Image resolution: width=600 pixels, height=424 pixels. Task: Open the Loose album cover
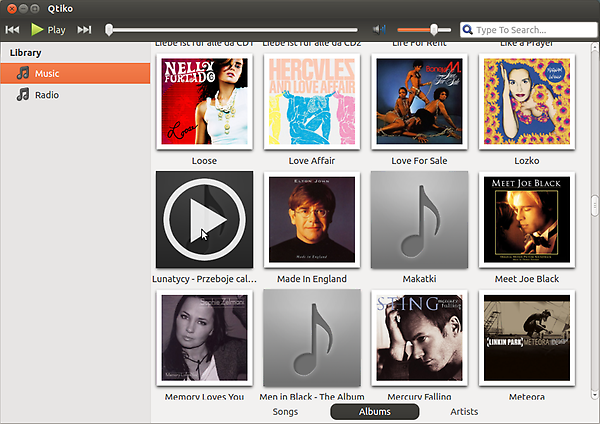[204, 101]
